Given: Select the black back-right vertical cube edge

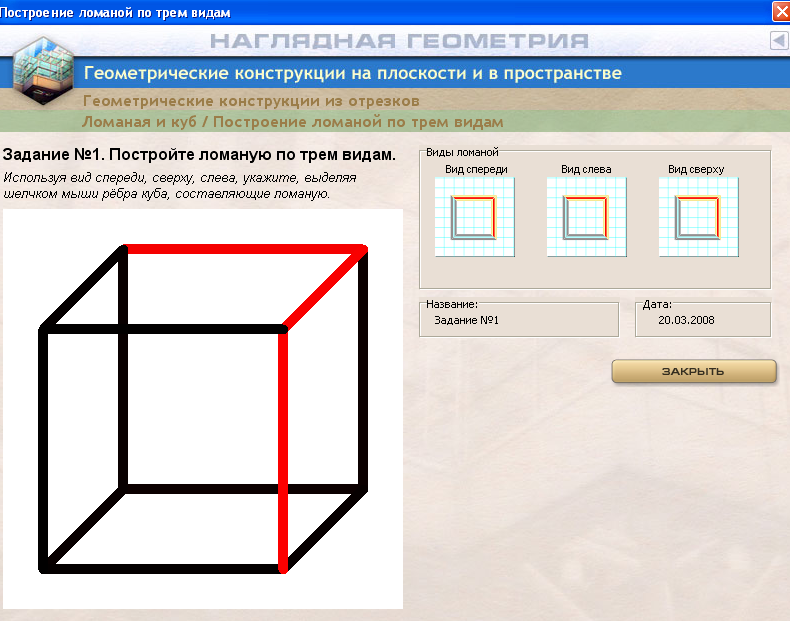Looking at the screenshot, I should 363,368.
